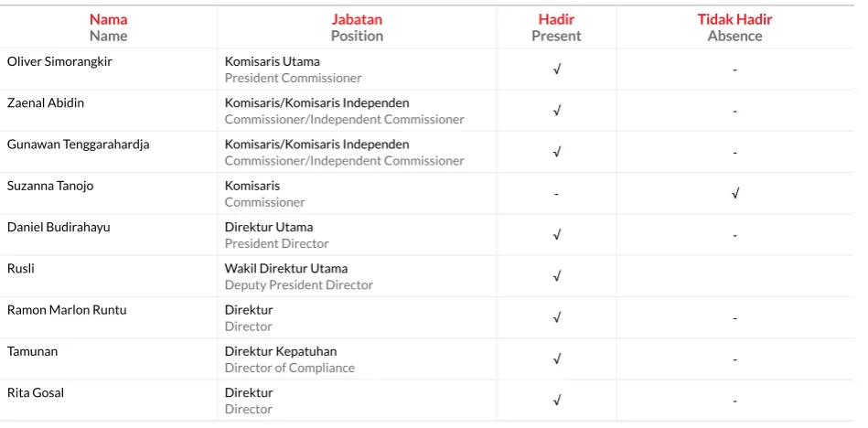Select the Tamunan name cell
The height and width of the screenshot is (428, 868).
tap(109, 359)
